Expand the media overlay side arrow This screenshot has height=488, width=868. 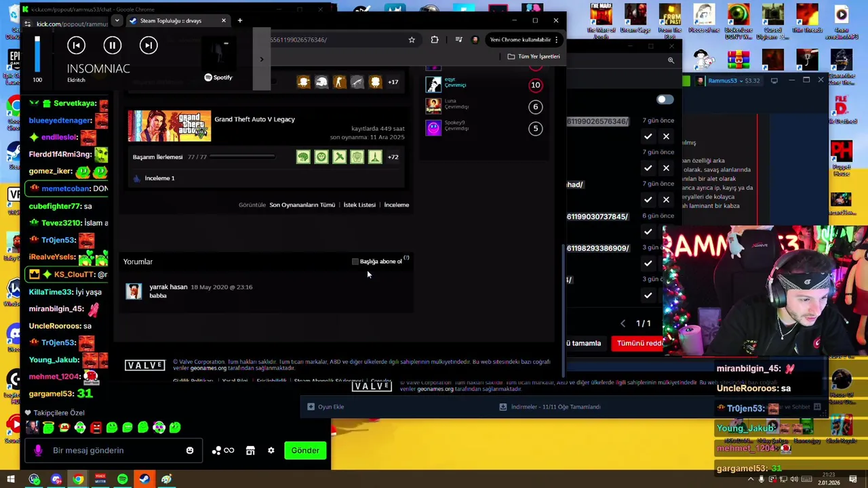pos(262,60)
